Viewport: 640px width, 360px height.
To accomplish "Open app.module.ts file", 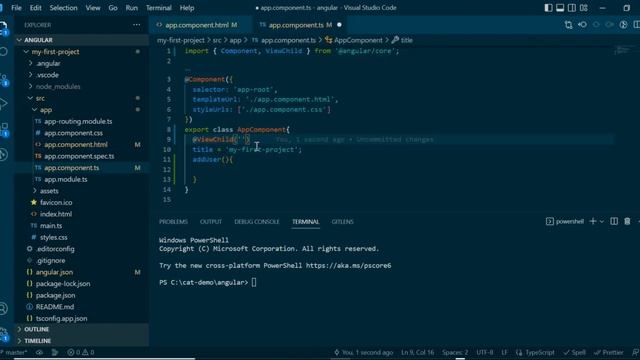I will (66, 179).
